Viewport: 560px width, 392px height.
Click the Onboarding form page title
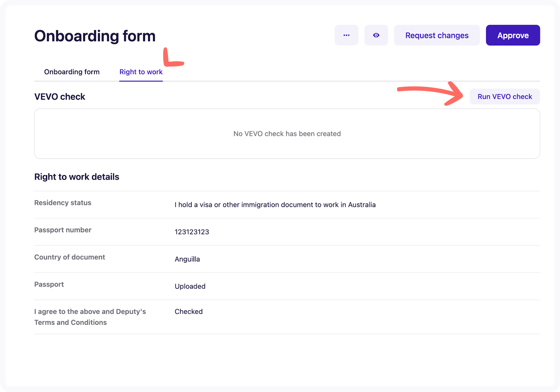(x=95, y=35)
